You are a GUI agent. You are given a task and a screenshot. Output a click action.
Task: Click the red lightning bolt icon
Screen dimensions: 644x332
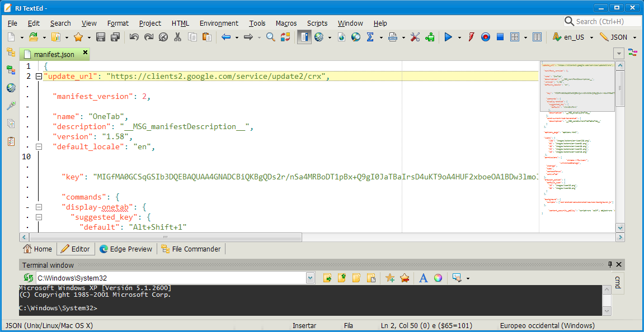471,37
